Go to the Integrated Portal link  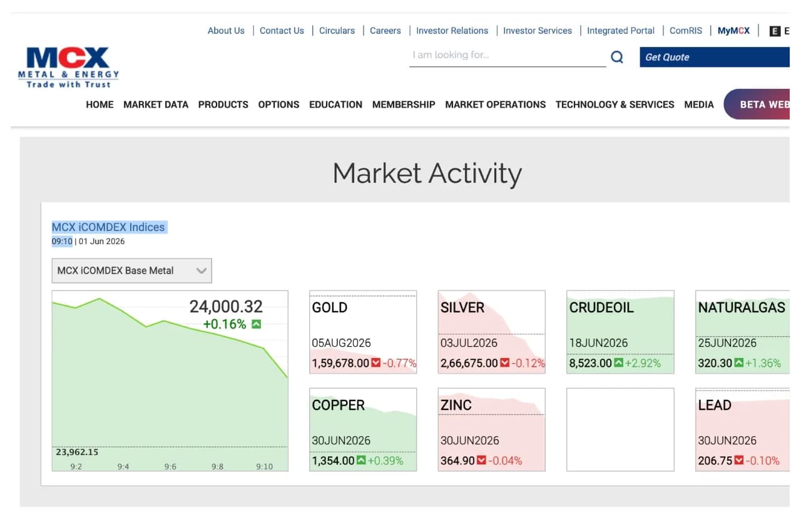click(x=621, y=31)
